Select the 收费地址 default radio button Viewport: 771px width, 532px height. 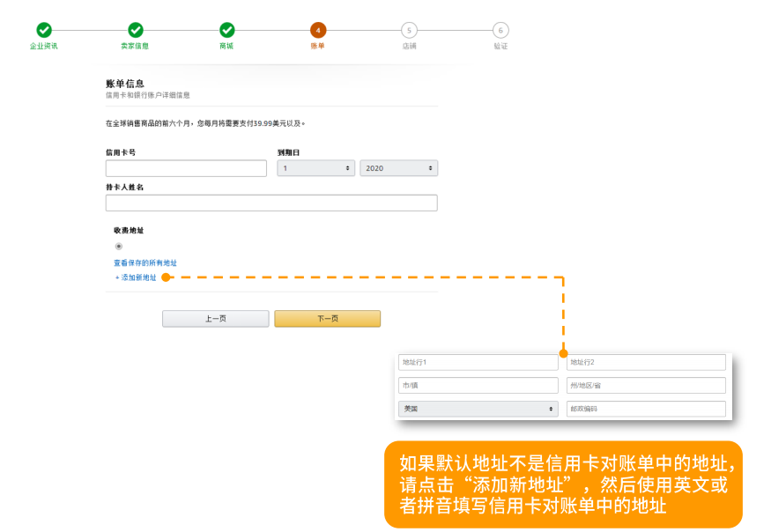(x=118, y=247)
